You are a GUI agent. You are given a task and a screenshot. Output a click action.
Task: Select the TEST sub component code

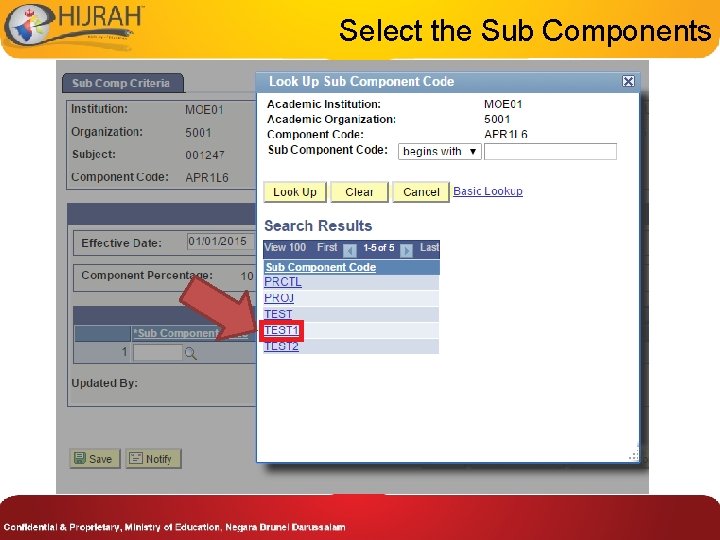[x=278, y=314]
